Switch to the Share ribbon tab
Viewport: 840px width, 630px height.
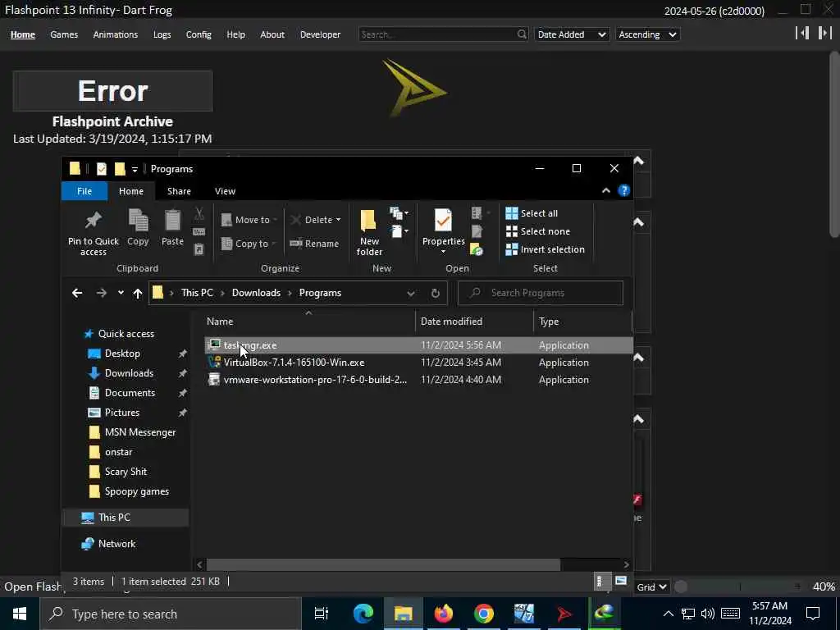pos(179,191)
